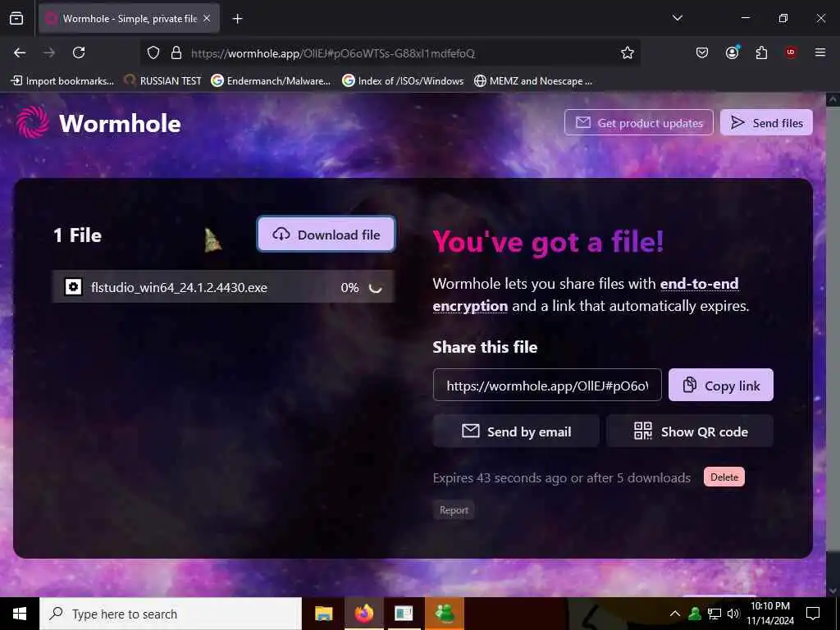The width and height of the screenshot is (840, 630).
Task: Click the volume speaker tray icon
Action: pos(733,614)
